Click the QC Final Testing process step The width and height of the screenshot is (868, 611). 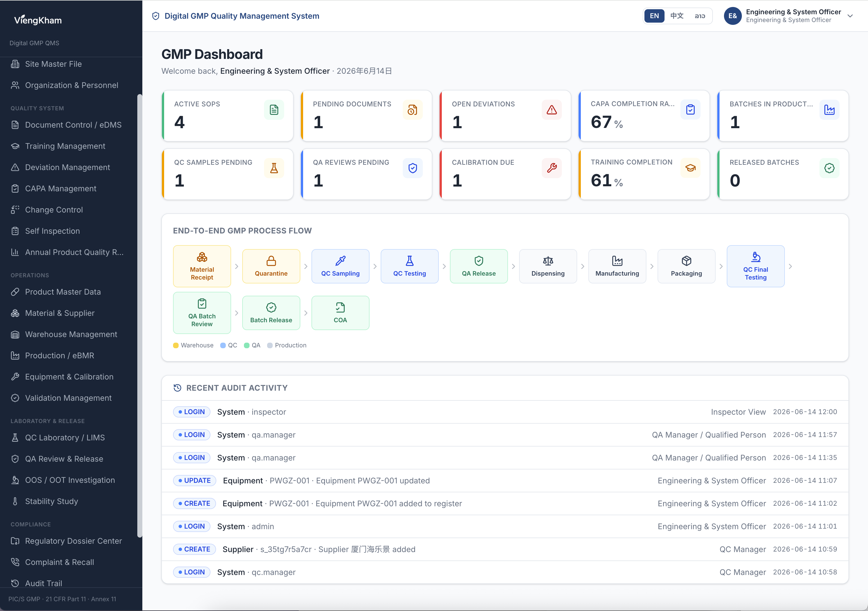point(755,266)
